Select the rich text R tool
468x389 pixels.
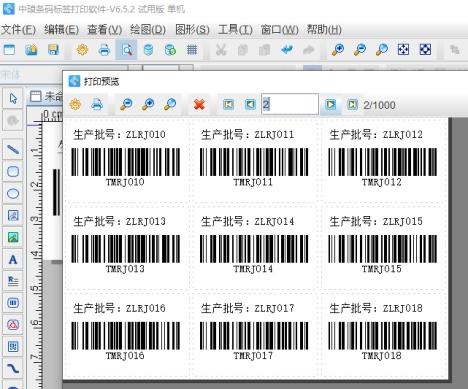tap(13, 281)
